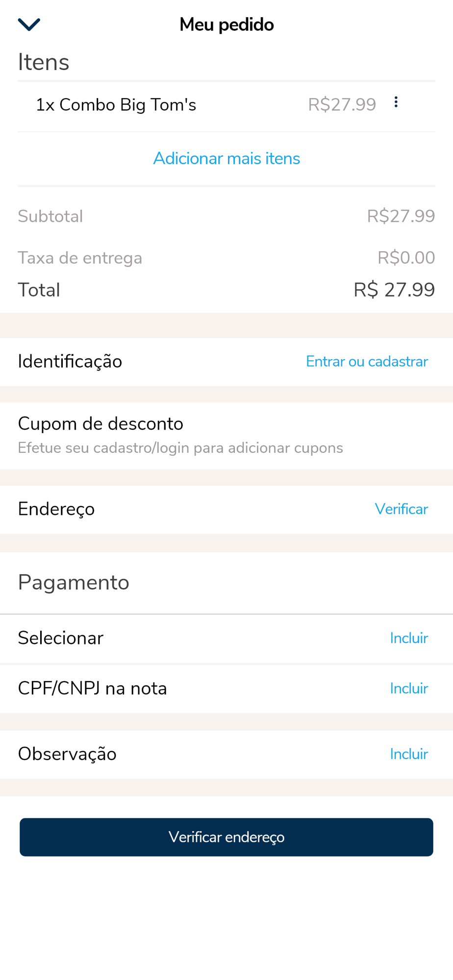This screenshot has width=453, height=980.
Task: Collapse the order using the top chevron
Action: [29, 24]
